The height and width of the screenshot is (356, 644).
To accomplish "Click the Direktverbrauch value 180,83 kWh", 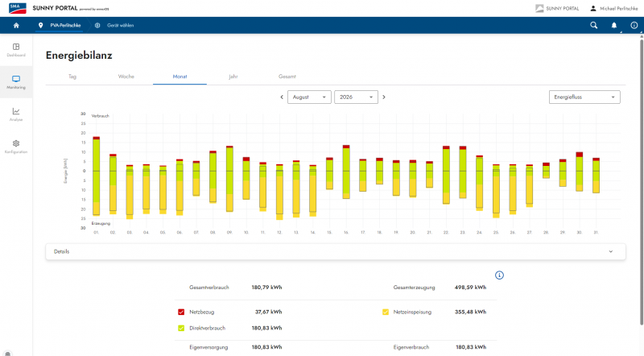I will pos(266,328).
